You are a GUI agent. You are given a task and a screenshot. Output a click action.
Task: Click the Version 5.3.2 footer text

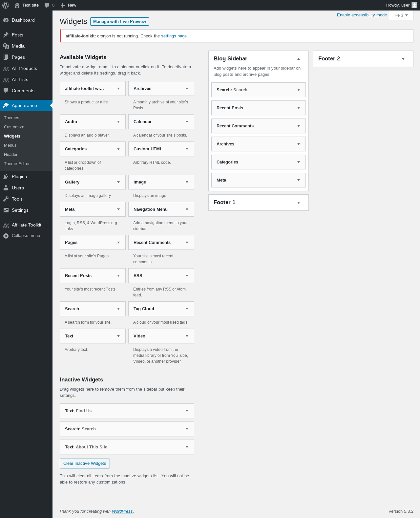(x=401, y=511)
